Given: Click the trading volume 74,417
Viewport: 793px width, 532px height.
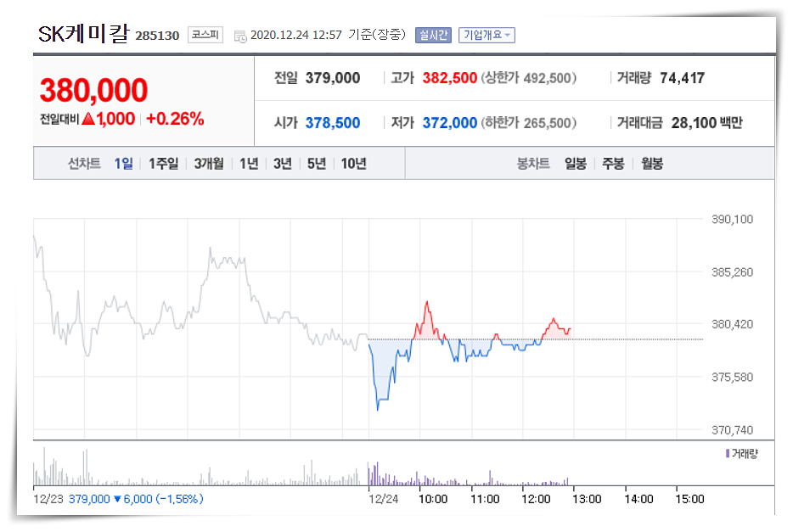Looking at the screenshot, I should [x=683, y=78].
